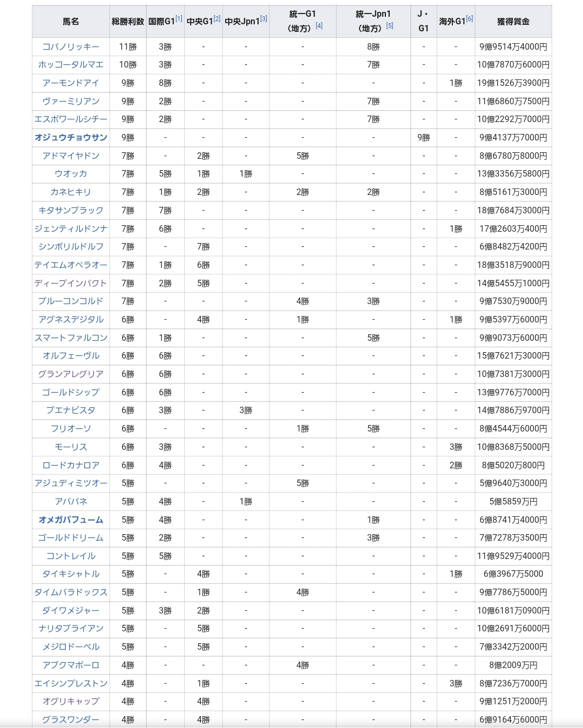Open the オグリキャップ link

tap(71, 702)
